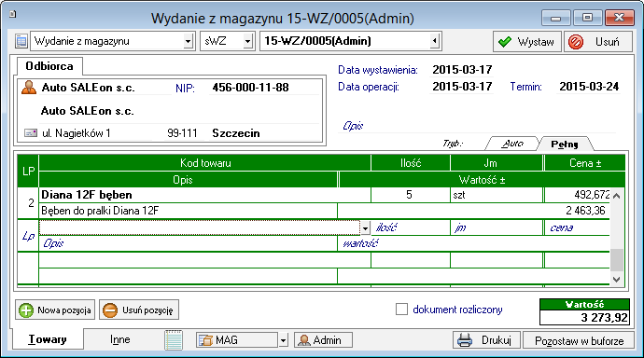Screen dimensions: 644x358
Task: Switch to the Towary tab
Action: click(48, 339)
